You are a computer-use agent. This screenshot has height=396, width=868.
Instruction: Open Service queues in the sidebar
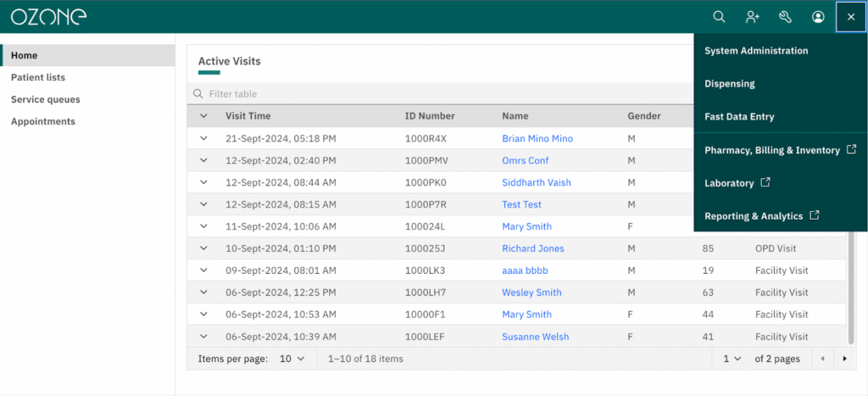pyautogui.click(x=87, y=100)
